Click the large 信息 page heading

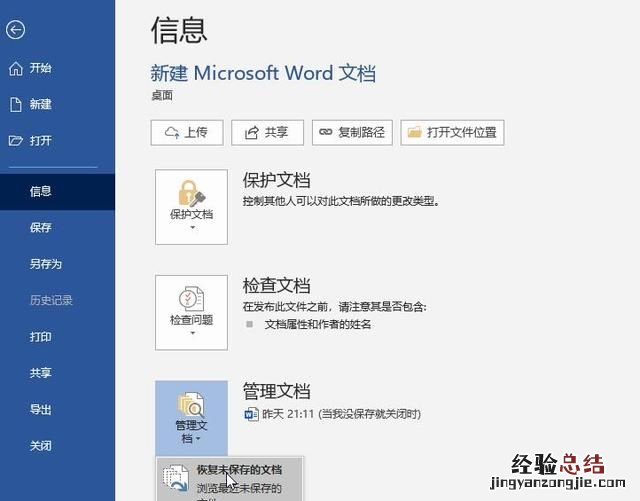pos(179,30)
